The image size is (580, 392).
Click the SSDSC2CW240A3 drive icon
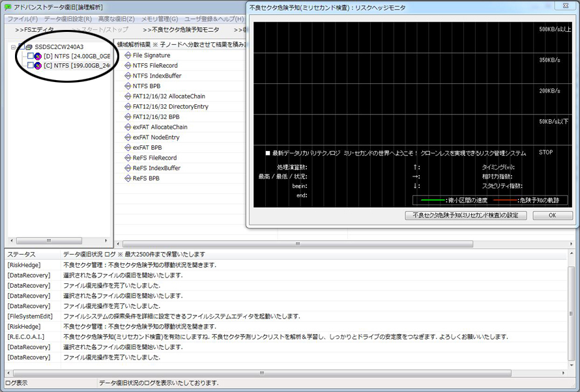[29, 48]
